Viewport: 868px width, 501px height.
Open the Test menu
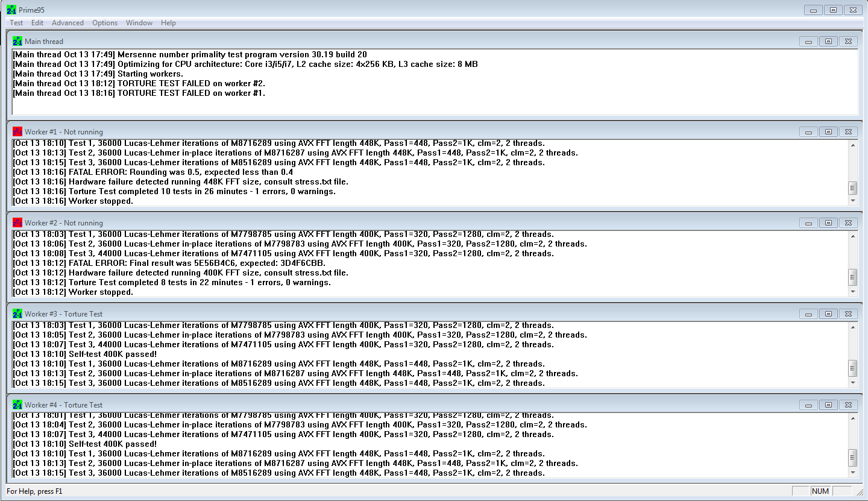16,23
